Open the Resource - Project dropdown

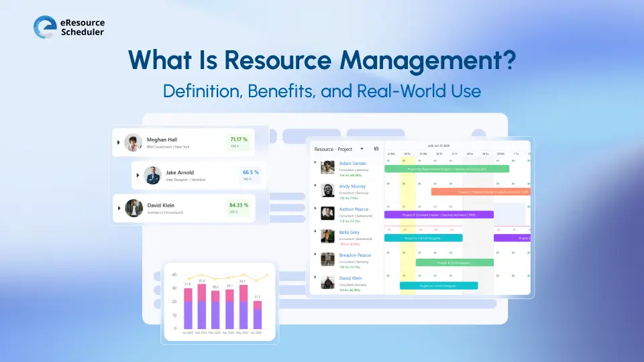coord(362,149)
